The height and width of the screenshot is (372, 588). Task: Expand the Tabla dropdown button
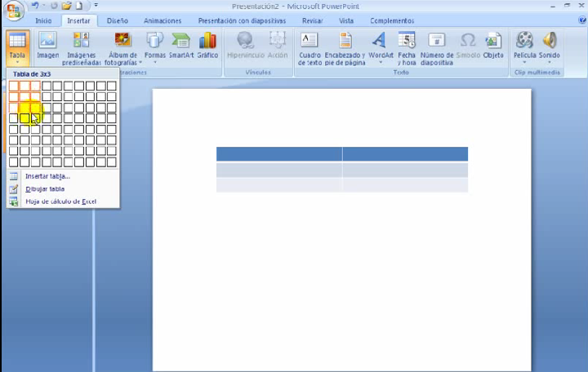pos(17,62)
